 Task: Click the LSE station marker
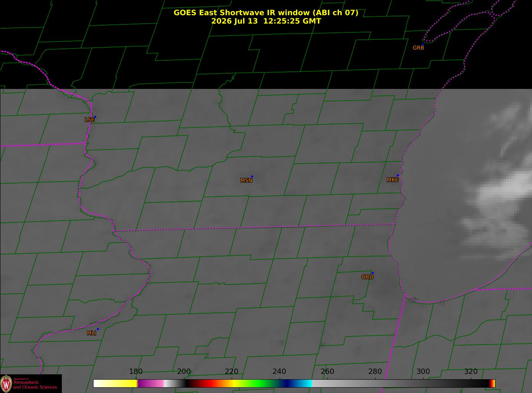95,117
